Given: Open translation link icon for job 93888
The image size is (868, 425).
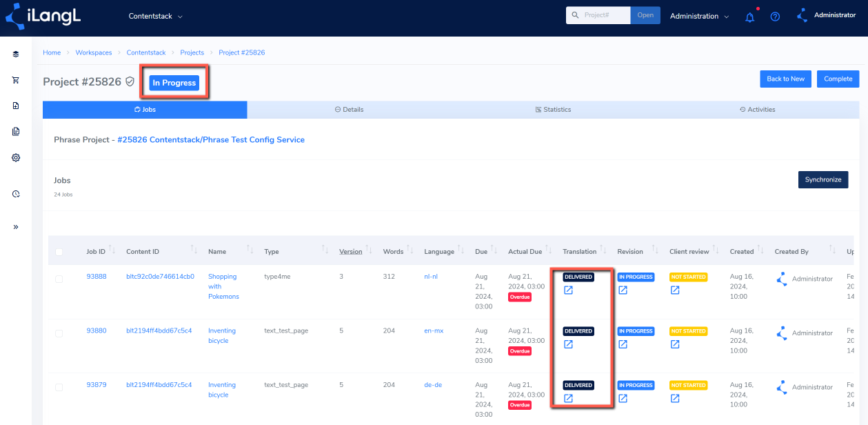Looking at the screenshot, I should point(569,290).
